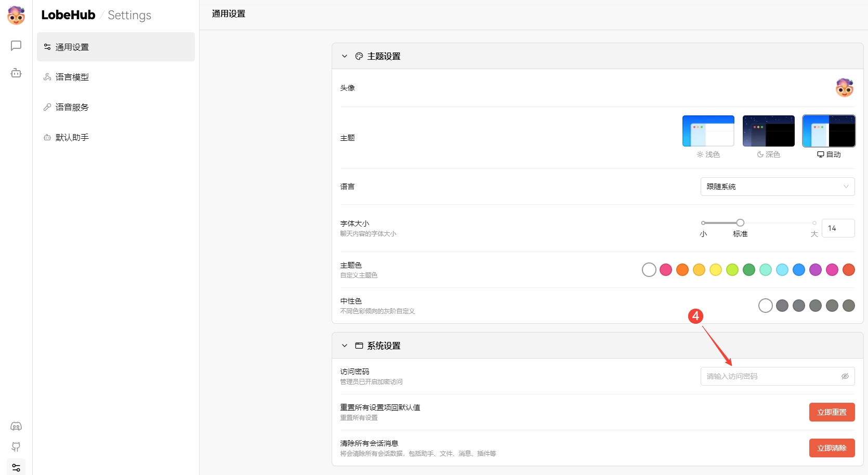Click the settings sliders icon at sidebar bottom
This screenshot has width=868, height=475.
[x=16, y=467]
